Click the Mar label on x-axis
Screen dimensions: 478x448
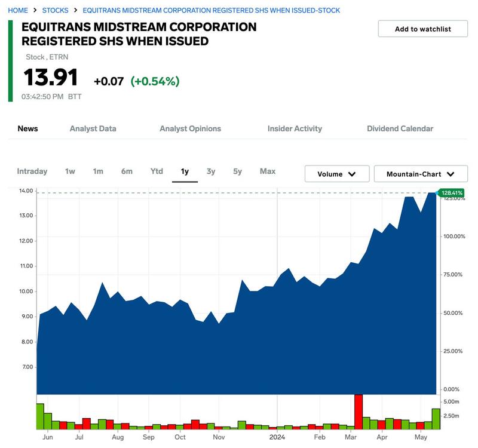pos(351,437)
